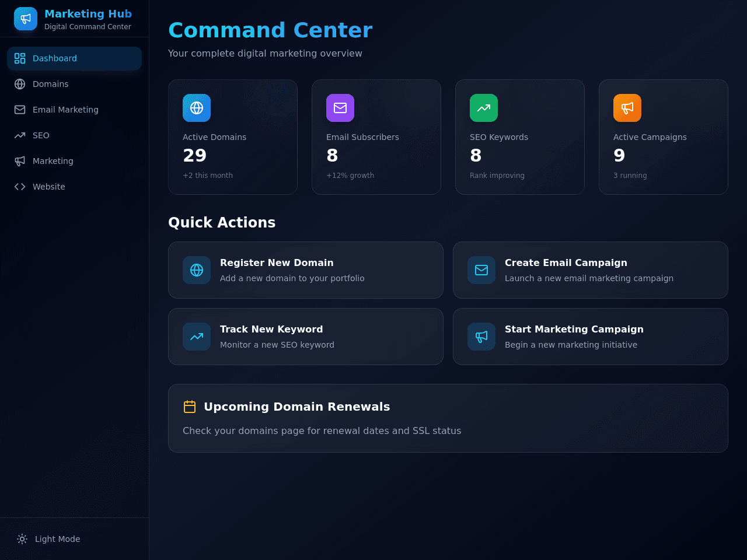Click the 'Rank improving' text
The width and height of the screenshot is (747, 560).
[x=497, y=176]
